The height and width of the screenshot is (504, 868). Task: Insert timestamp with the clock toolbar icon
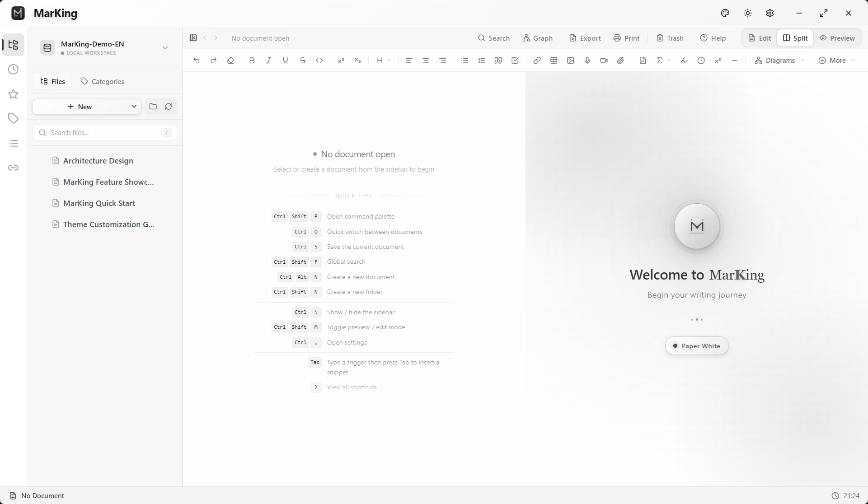tap(701, 60)
